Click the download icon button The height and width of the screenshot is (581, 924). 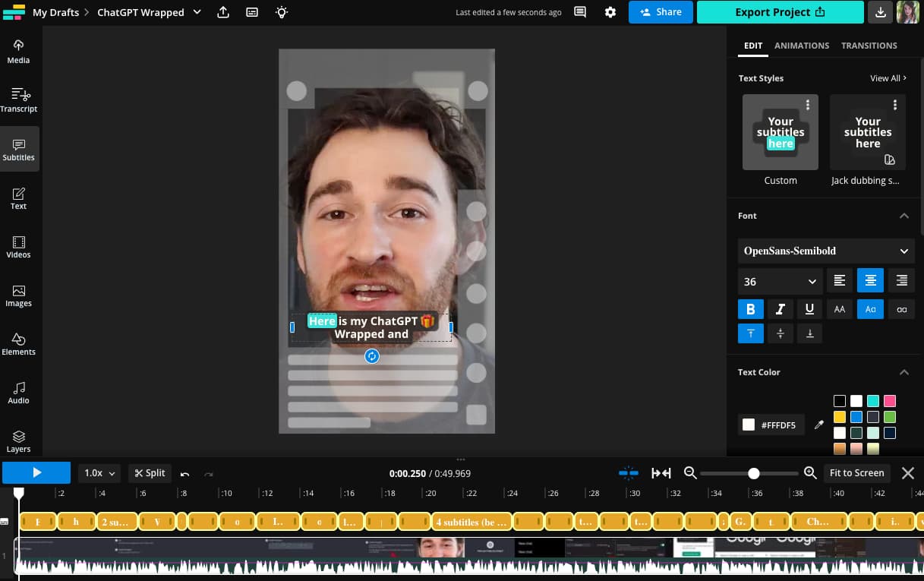coord(880,12)
